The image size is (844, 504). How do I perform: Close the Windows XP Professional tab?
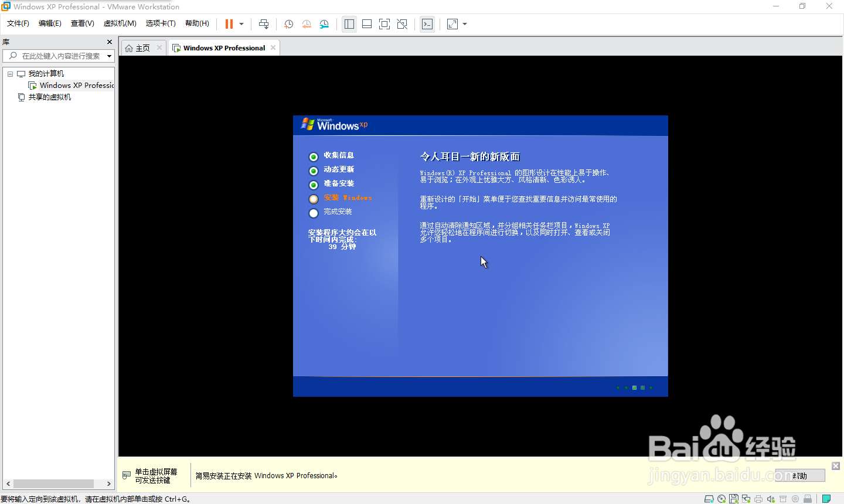tap(273, 47)
